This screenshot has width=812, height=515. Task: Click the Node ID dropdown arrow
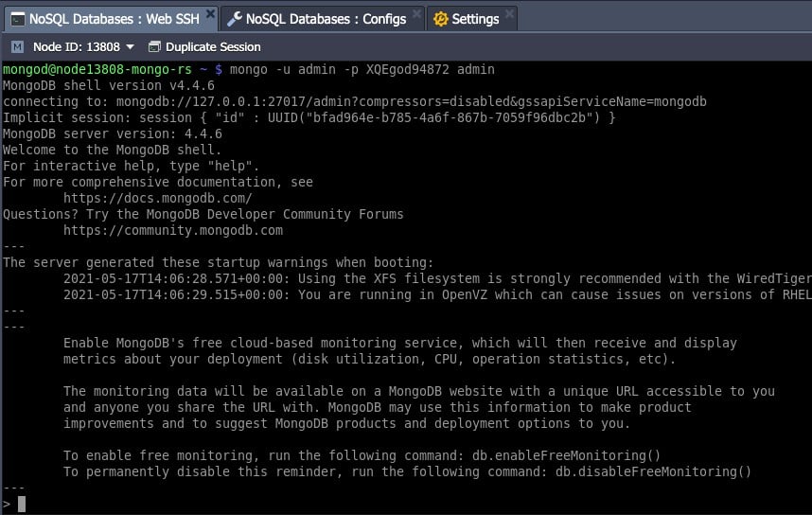(130, 47)
